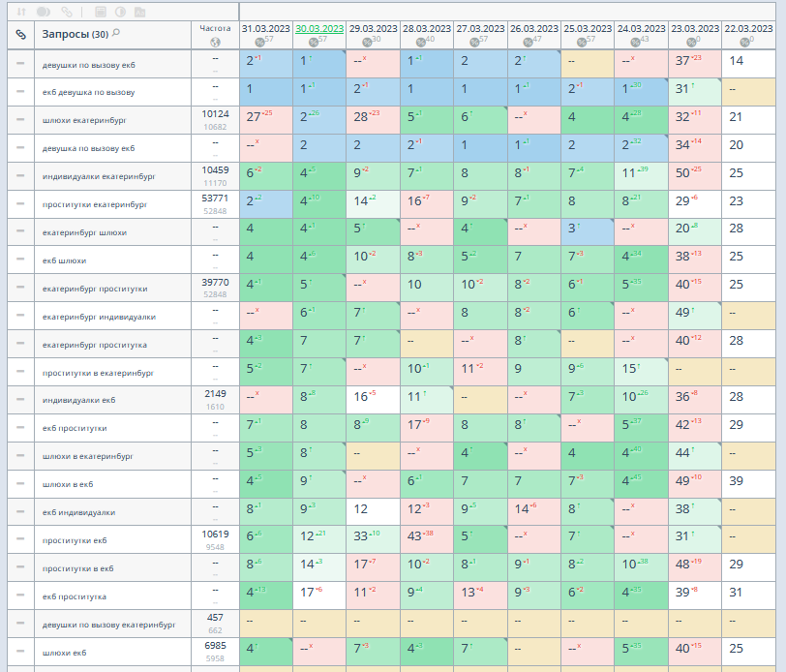This screenshot has width=786, height=672.
Task: Click the link icon in the column header
Action: pyautogui.click(x=20, y=34)
